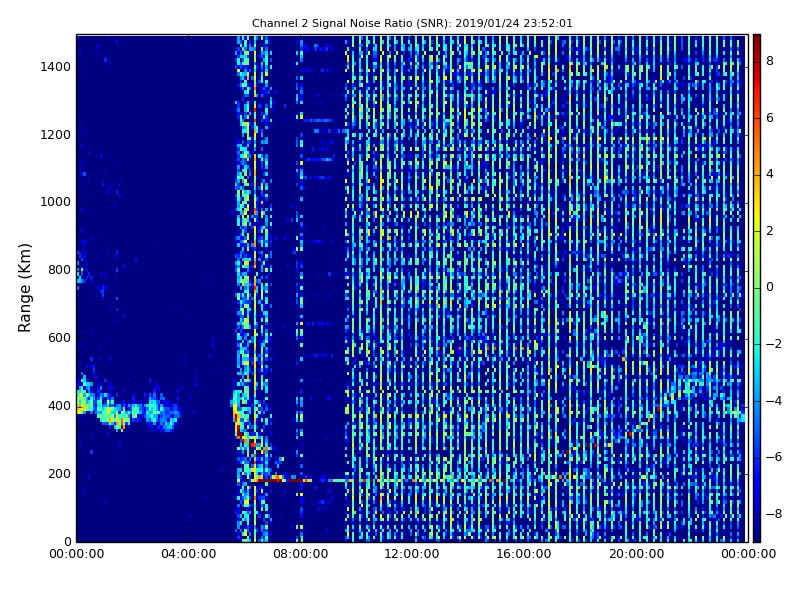Click the 1400 range tick label
This screenshot has height=600, width=800.
tap(55, 67)
